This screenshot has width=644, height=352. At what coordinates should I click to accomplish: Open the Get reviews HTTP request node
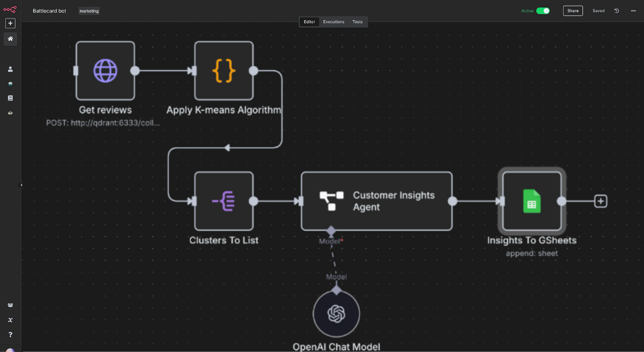[105, 71]
